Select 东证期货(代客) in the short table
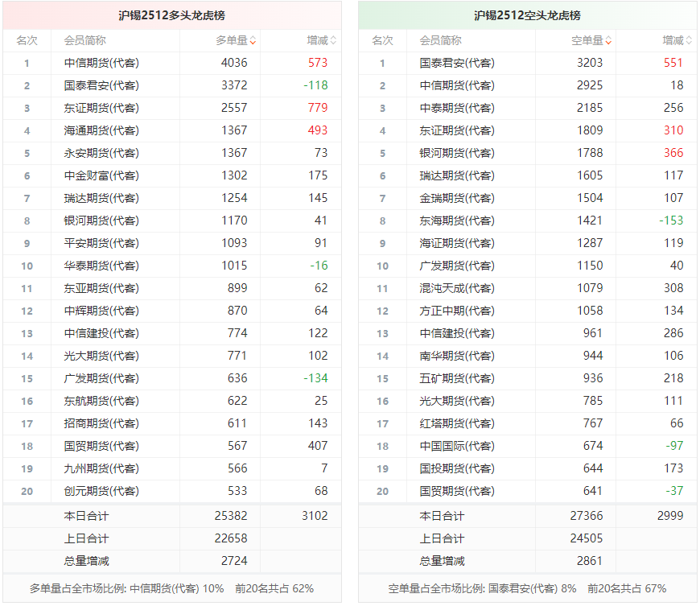Image resolution: width=700 pixels, height=606 pixels. coord(457,130)
